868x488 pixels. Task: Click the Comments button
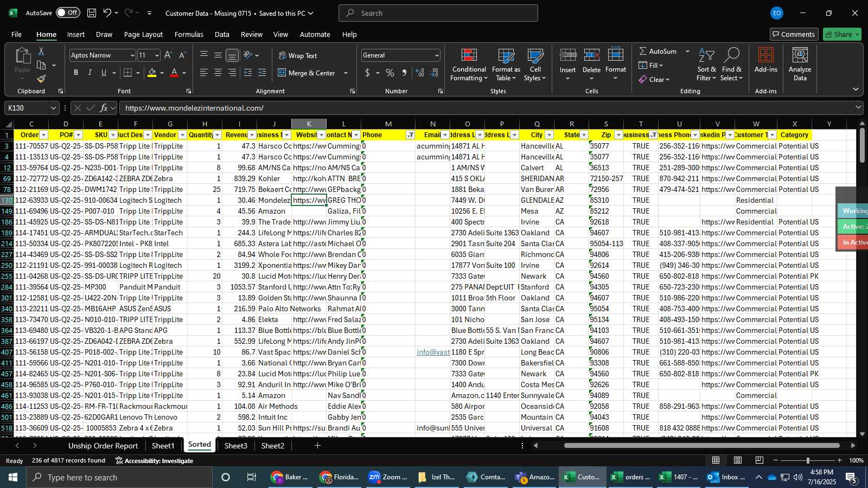(x=794, y=34)
